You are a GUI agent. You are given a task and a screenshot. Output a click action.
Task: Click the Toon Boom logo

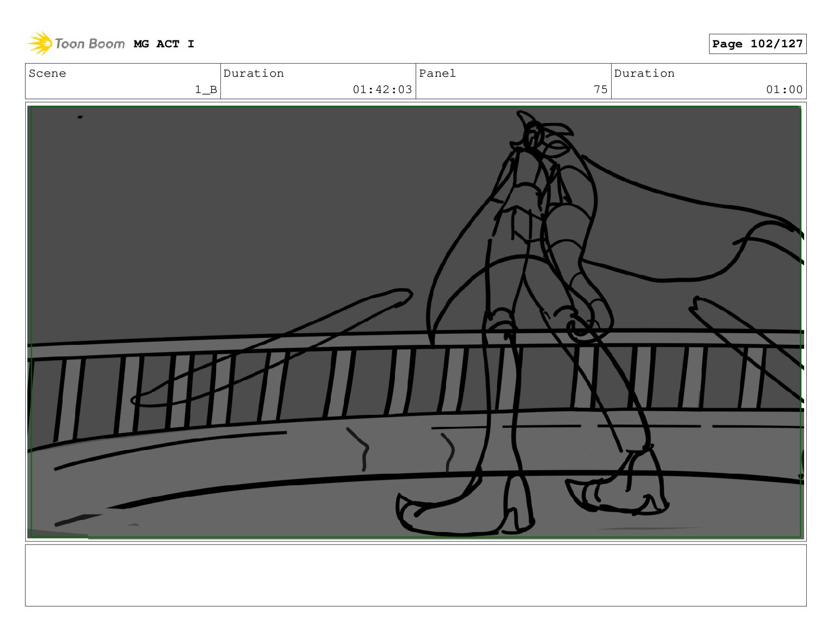click(x=76, y=43)
